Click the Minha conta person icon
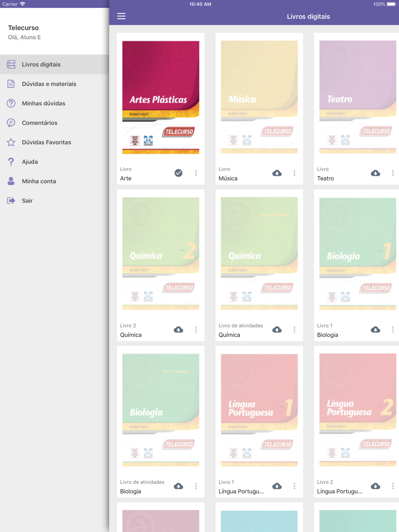The height and width of the screenshot is (532, 399). [x=11, y=181]
